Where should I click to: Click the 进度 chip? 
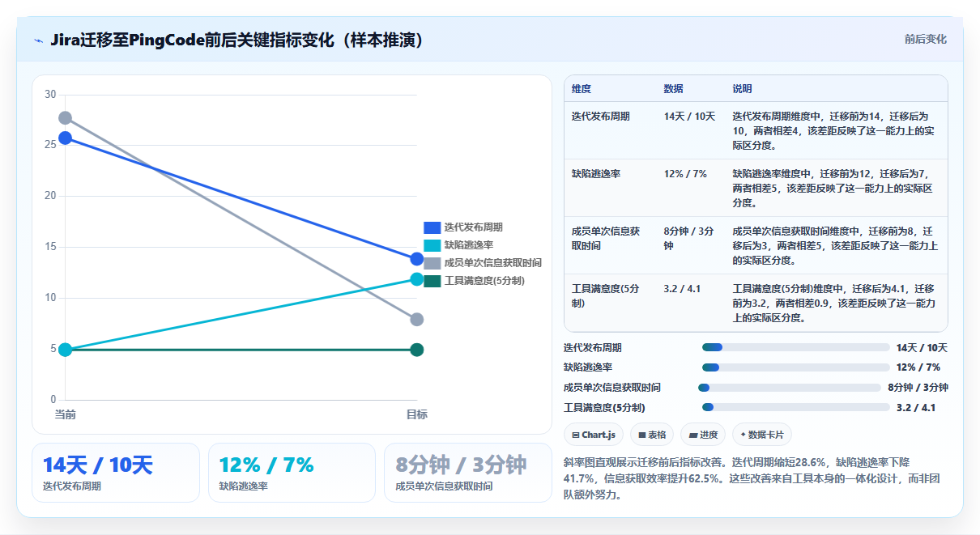click(x=703, y=435)
